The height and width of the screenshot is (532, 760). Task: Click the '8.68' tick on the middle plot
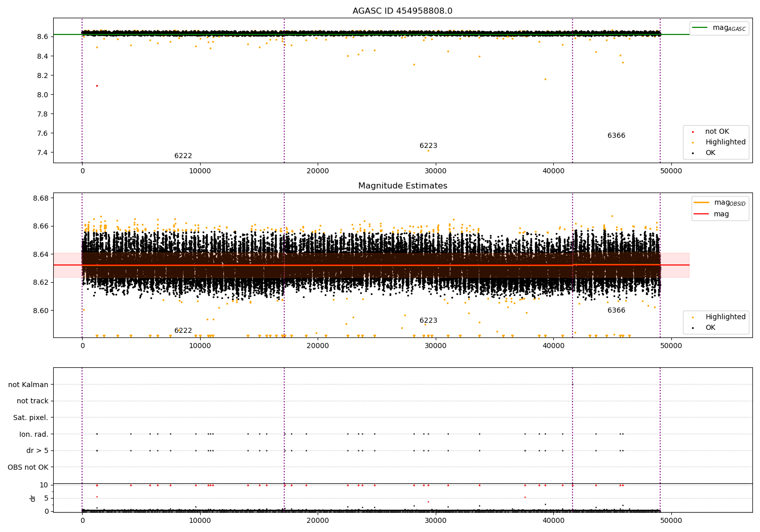tap(41, 198)
